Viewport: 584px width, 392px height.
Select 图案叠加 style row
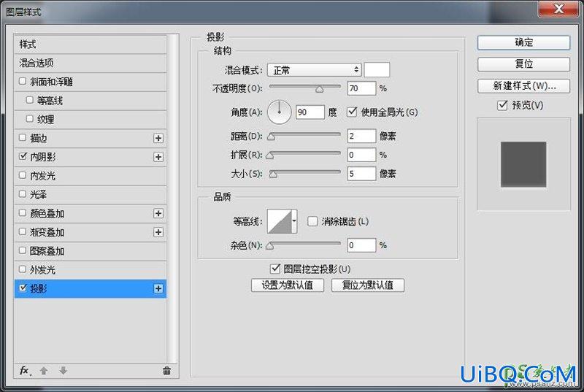click(x=90, y=251)
